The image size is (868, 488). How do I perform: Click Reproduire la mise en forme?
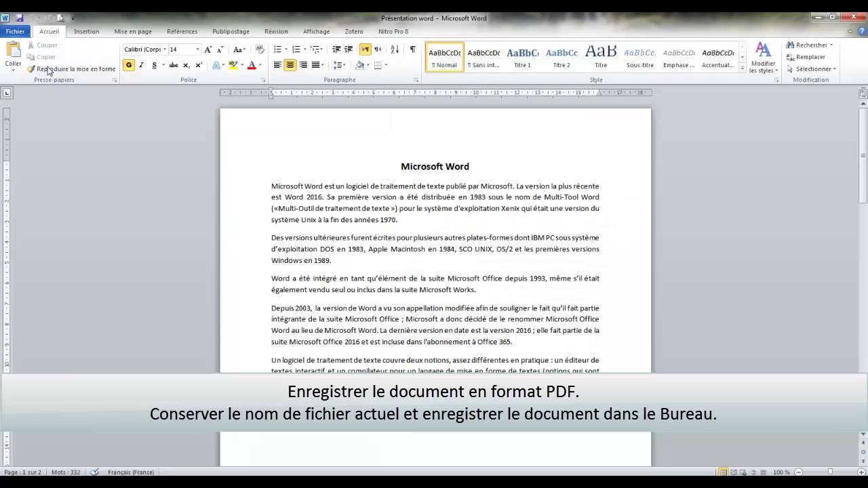click(71, 68)
